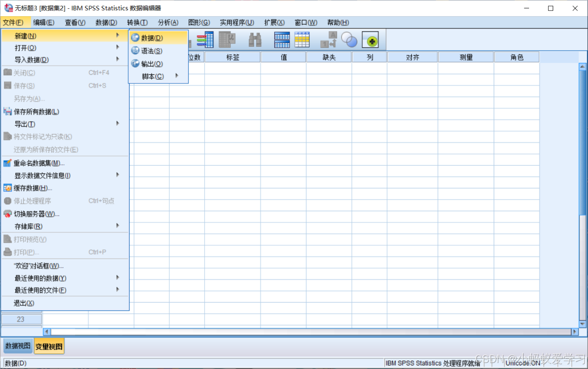588x369 pixels.
Task: Click the Save All Data disk icon
Action: [7, 111]
